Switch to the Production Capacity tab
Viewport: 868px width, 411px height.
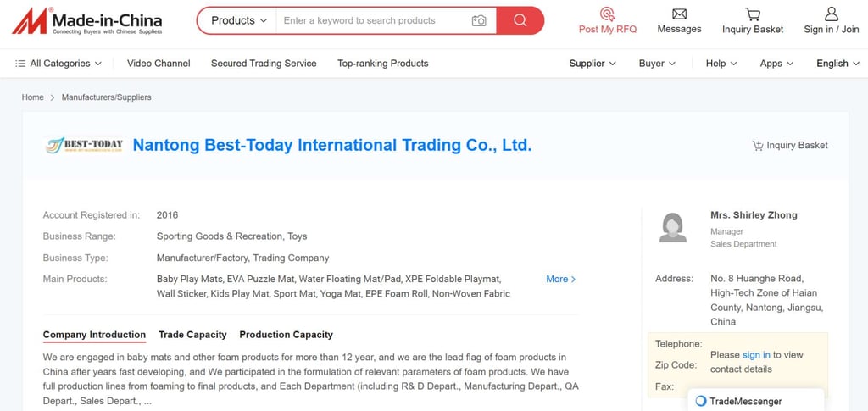pos(286,335)
